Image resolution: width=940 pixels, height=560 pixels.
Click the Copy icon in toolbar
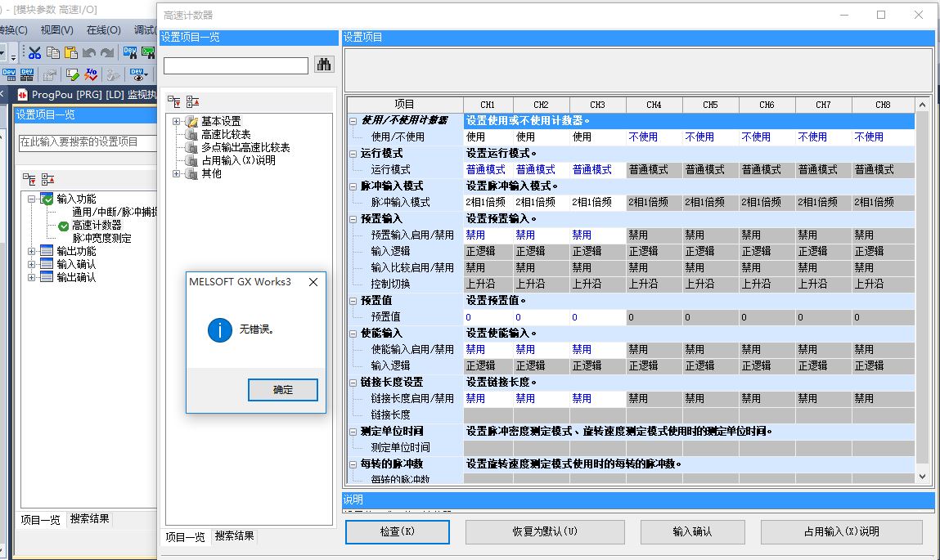point(52,52)
